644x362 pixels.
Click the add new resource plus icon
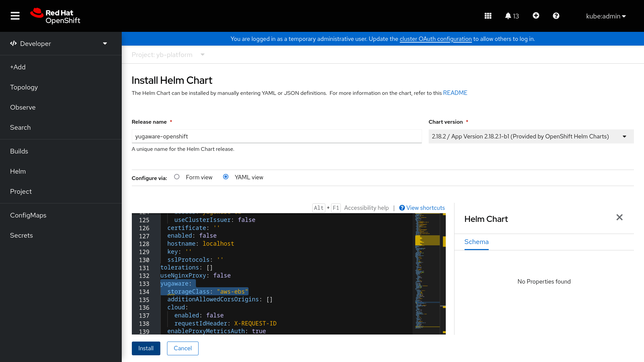(x=536, y=16)
